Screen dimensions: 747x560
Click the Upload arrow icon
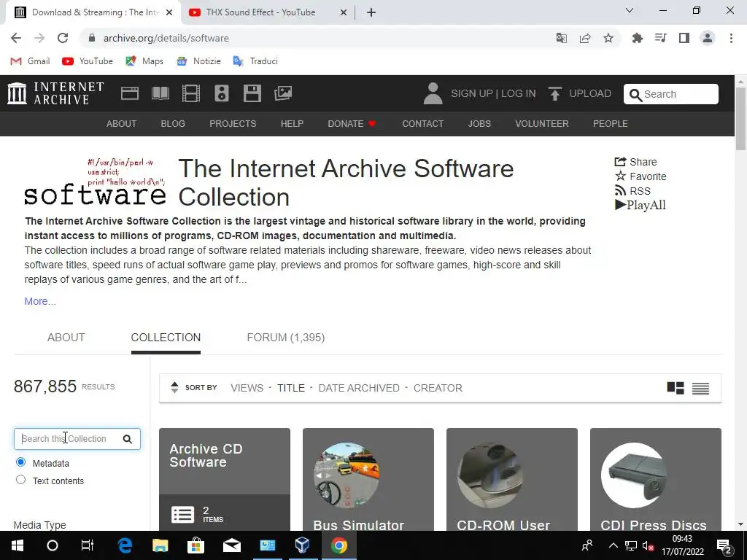point(554,93)
